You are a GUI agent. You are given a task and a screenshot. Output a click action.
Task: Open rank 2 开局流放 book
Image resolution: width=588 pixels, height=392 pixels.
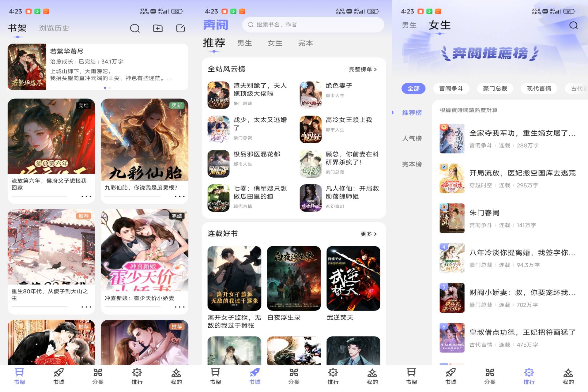coord(508,179)
